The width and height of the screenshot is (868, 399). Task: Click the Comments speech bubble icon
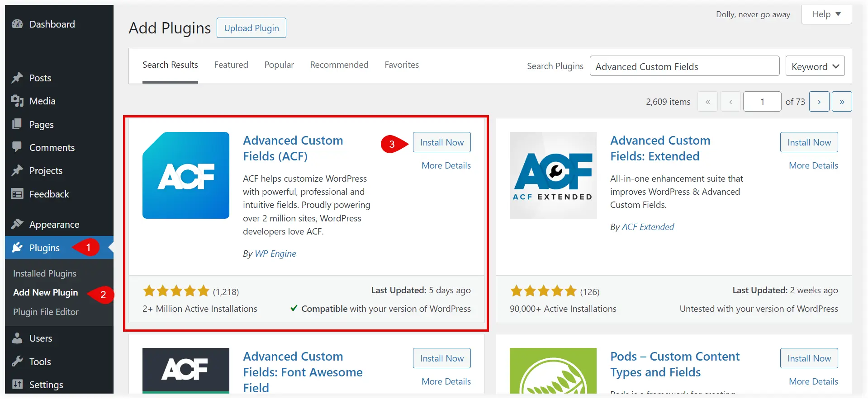click(17, 147)
